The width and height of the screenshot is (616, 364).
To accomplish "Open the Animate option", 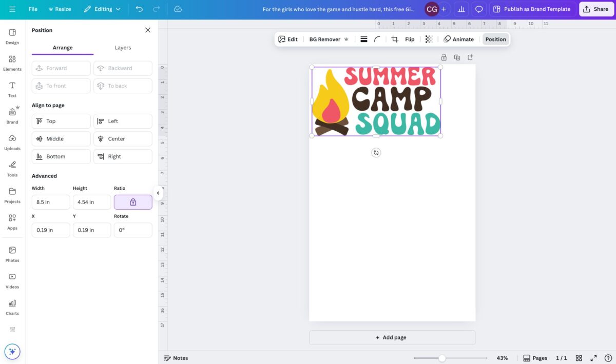I will pos(458,39).
